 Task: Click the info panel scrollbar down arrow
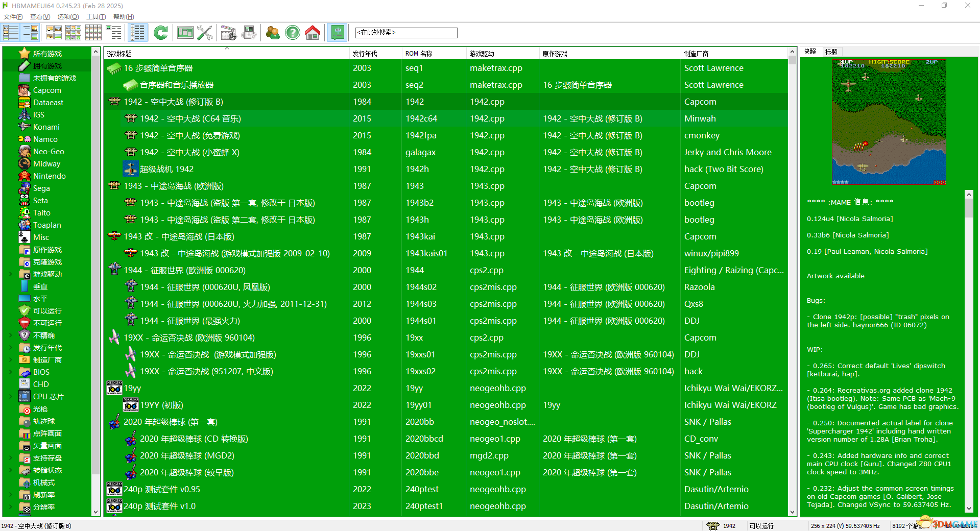click(x=969, y=509)
